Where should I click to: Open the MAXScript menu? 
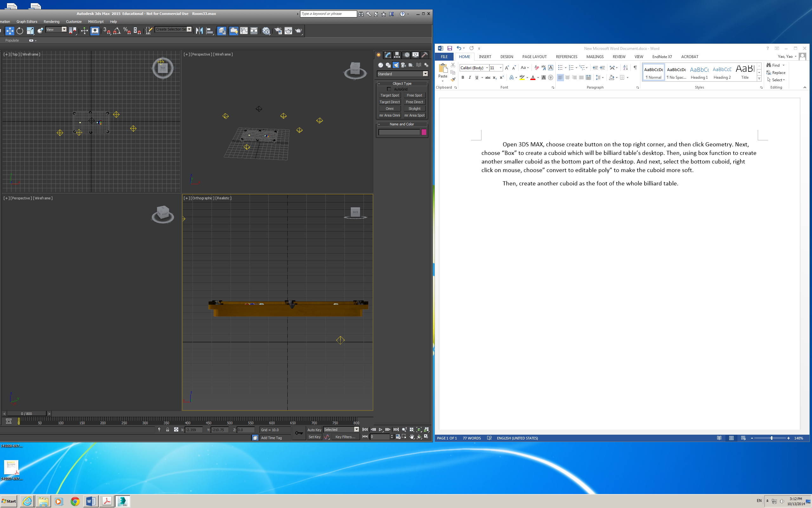95,22
